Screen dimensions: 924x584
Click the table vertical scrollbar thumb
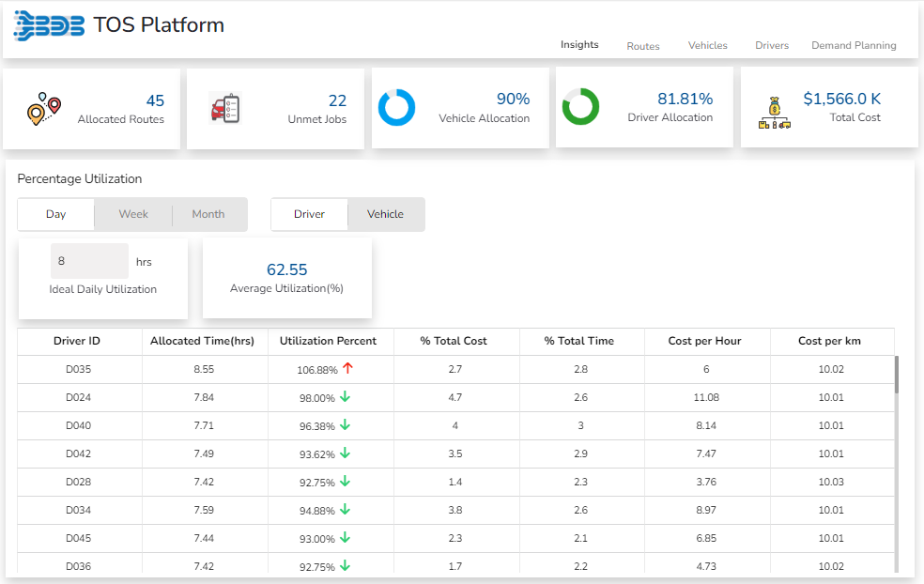point(897,375)
